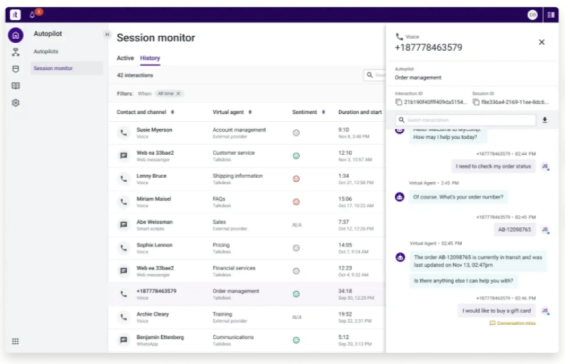Collapse the Autopilot navigation panel
Image resolution: width=571 pixels, height=364 pixels.
point(107,34)
